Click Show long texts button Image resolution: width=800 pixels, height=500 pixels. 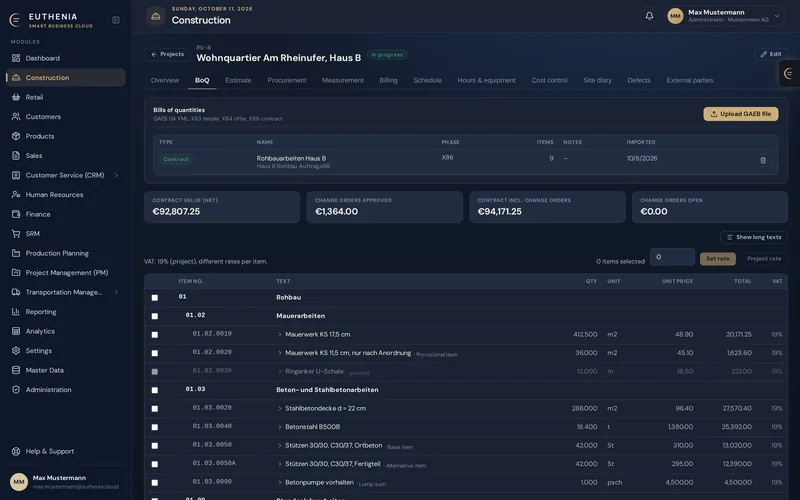754,237
